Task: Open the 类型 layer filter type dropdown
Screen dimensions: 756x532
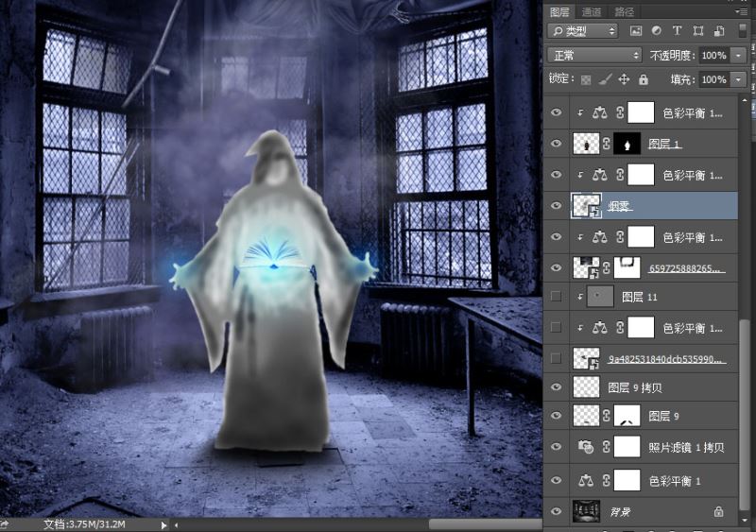Action: click(582, 31)
